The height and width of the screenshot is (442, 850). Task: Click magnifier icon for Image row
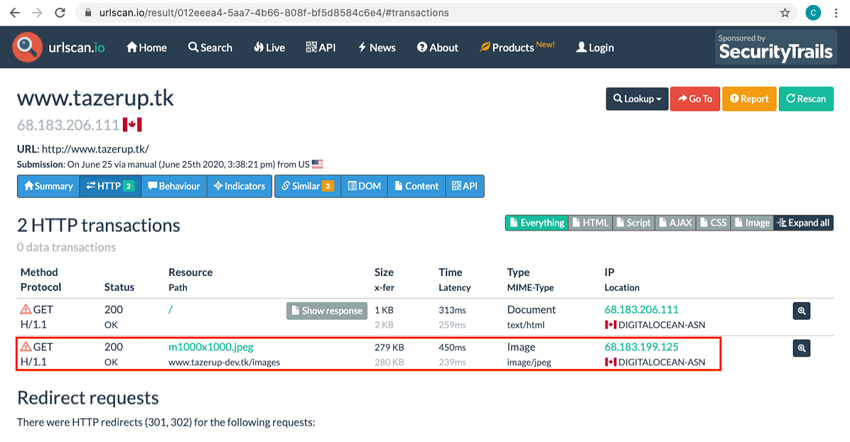click(801, 348)
